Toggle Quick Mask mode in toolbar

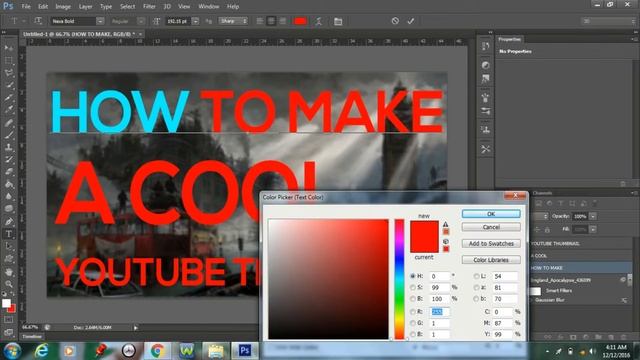(x=9, y=320)
